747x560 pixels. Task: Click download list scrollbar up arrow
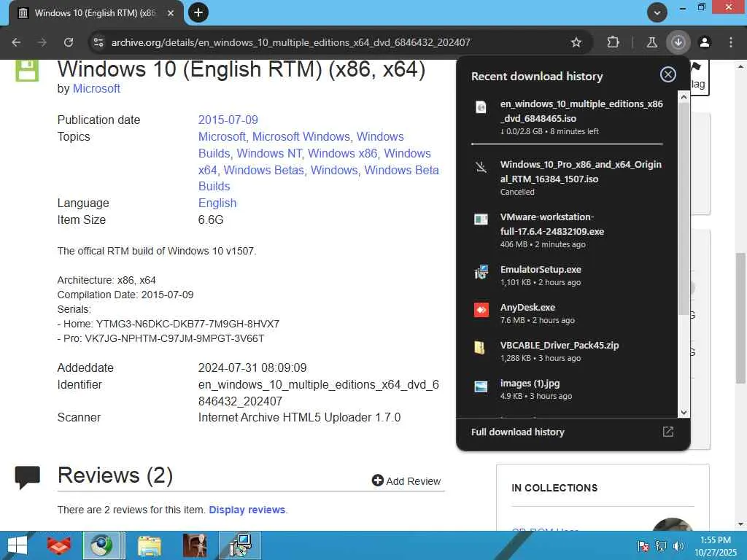(x=684, y=97)
